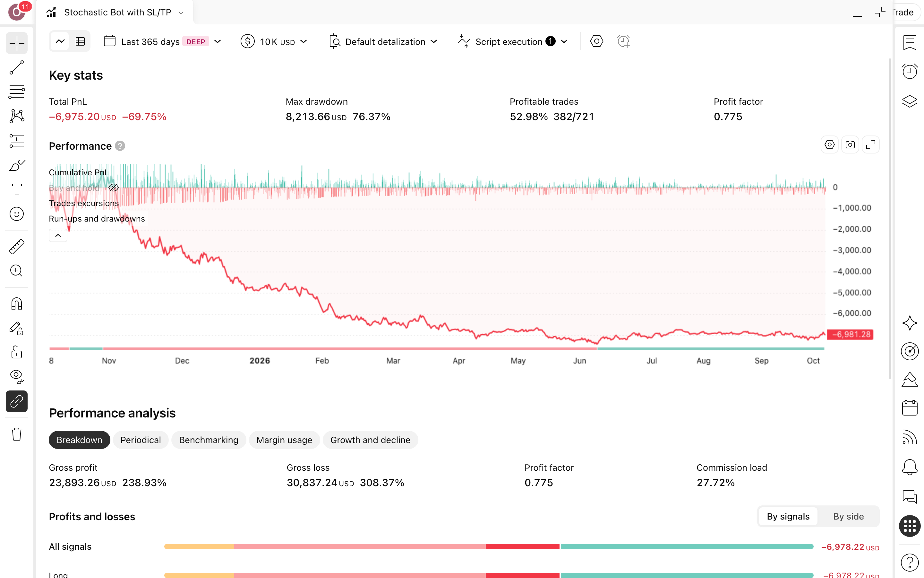Switch to the Benchmarking tab

209,440
